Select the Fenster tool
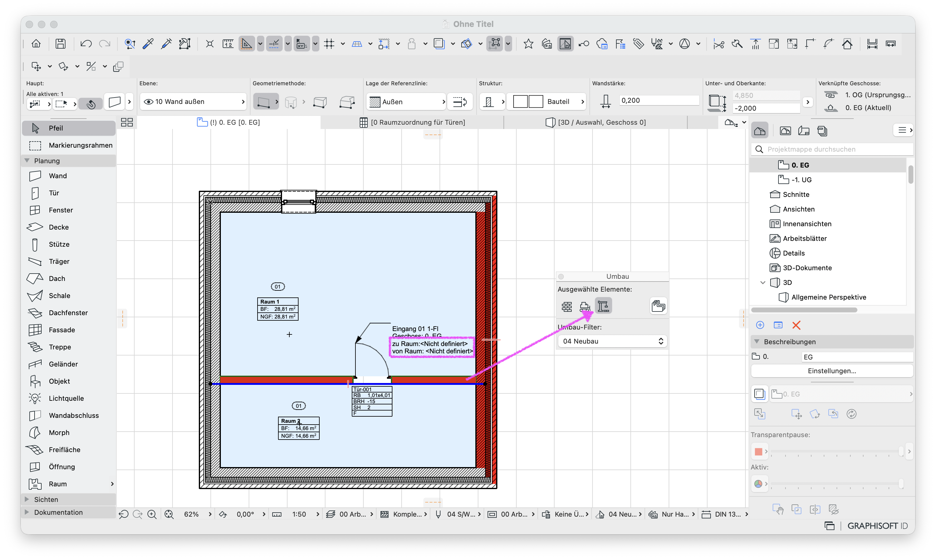This screenshot has height=560, width=936. coord(69,210)
